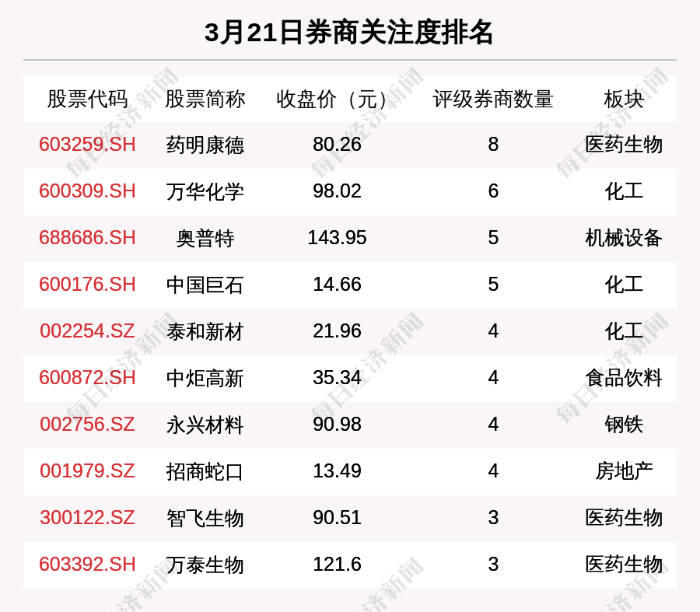Viewport: 700px width, 612px height.
Task: Select sector 钢铁 in 永兴材料 row
Action: (x=624, y=425)
